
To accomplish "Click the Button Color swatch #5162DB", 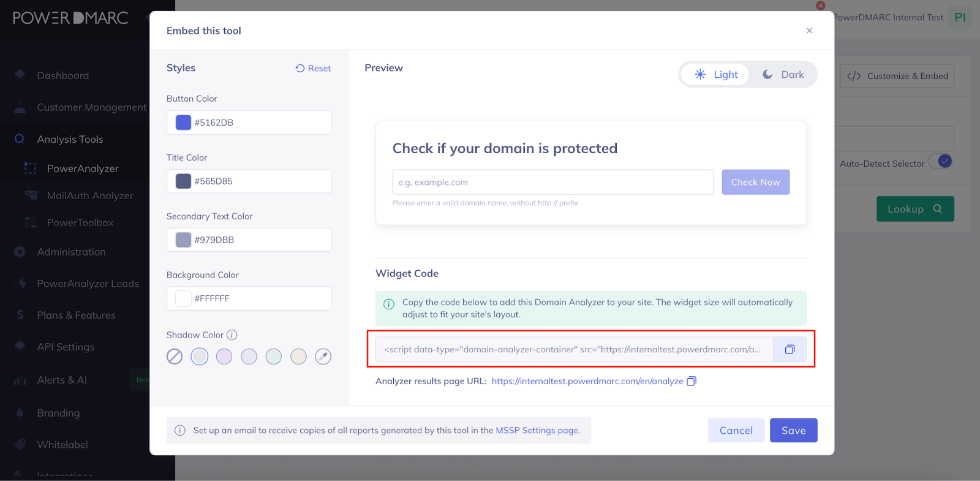I will click(183, 123).
